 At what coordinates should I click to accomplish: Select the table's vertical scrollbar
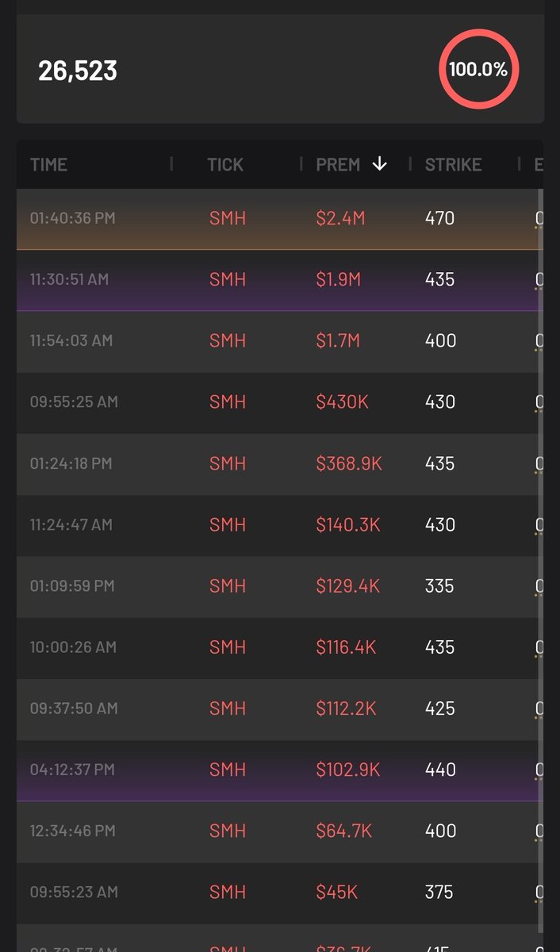(x=541, y=555)
